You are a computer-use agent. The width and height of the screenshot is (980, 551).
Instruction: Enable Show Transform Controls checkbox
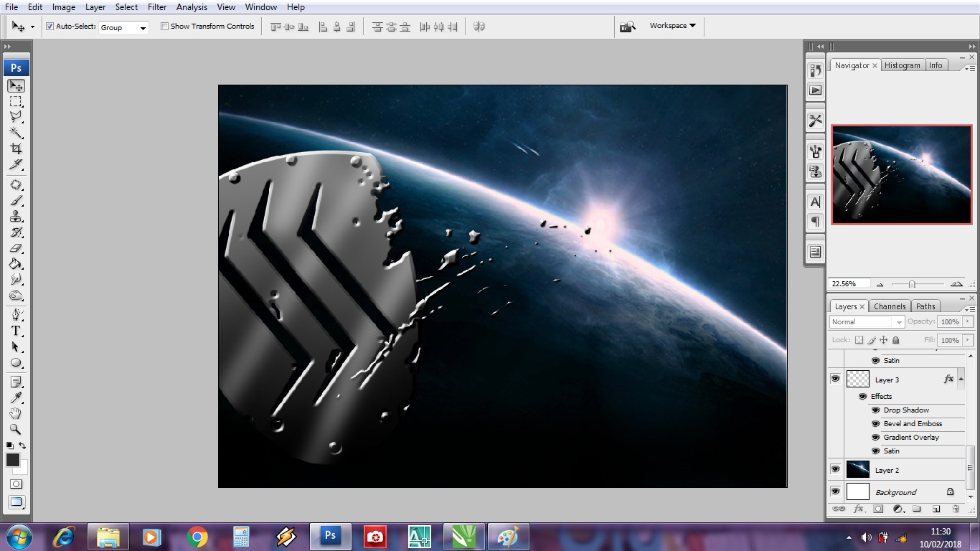click(x=164, y=27)
